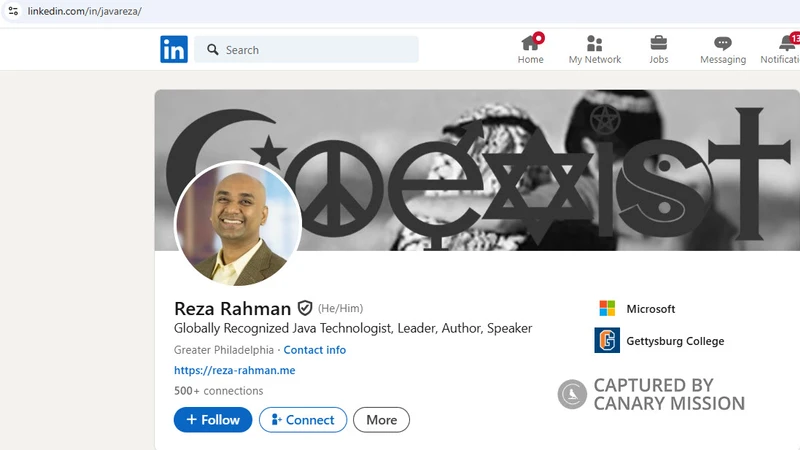800x450 pixels.
Task: Send a Connect request
Action: pos(303,420)
